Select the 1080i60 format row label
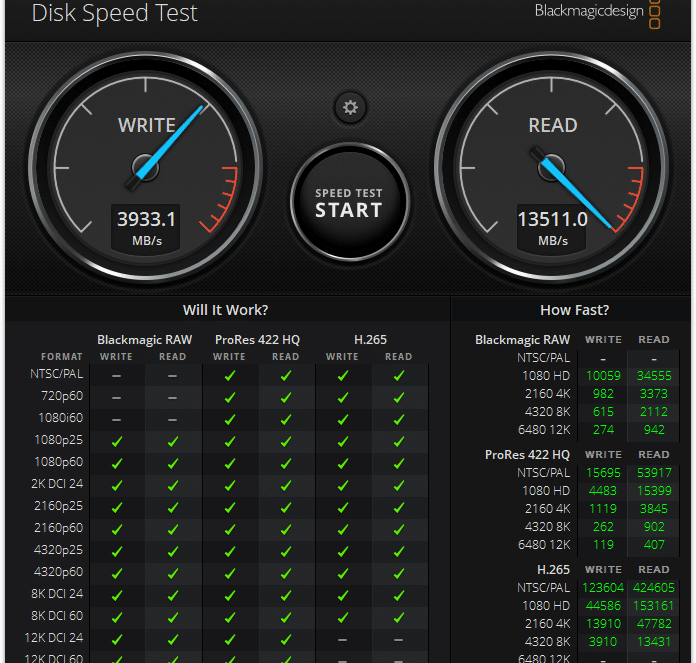Viewport: 696px width, 663px height. coord(60,418)
